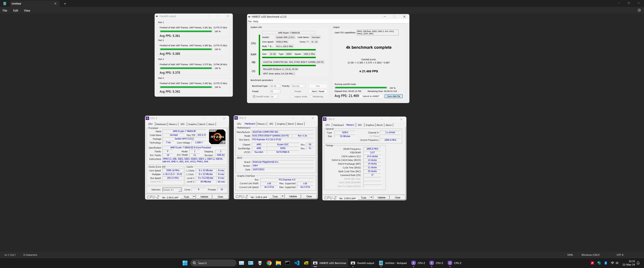Open the Socket #1 selection dropdown
The image size is (644, 268).
pos(172,190)
